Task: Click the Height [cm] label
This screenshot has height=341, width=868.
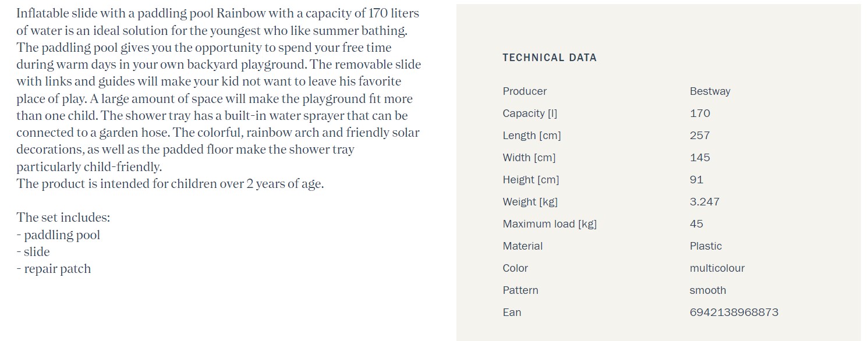Action: (531, 180)
